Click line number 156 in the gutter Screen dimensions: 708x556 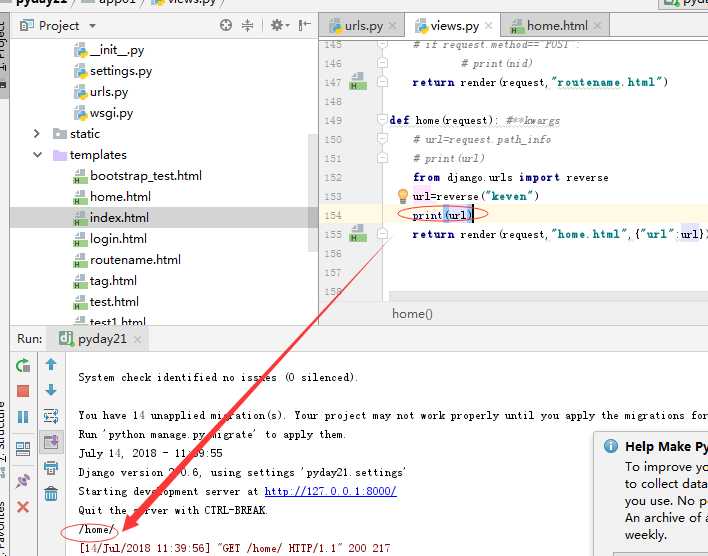333,253
